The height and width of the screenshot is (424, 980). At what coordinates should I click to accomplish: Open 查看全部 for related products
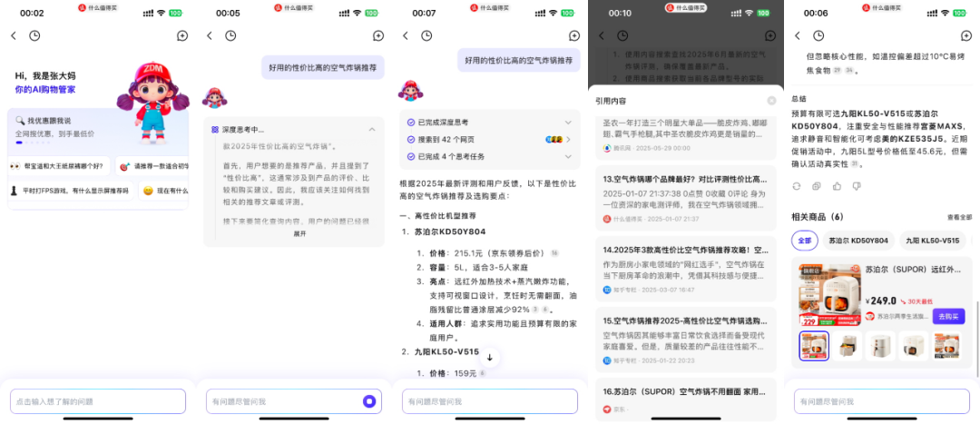pos(959,218)
